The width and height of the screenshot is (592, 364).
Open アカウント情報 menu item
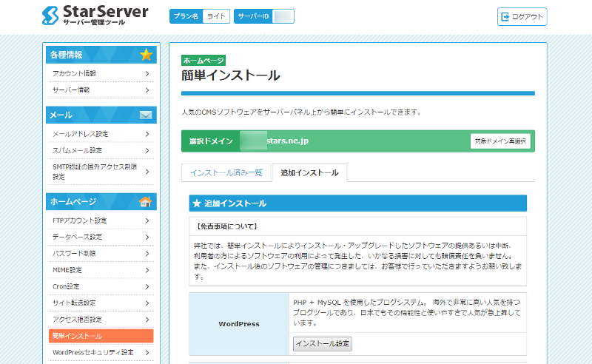pyautogui.click(x=101, y=74)
